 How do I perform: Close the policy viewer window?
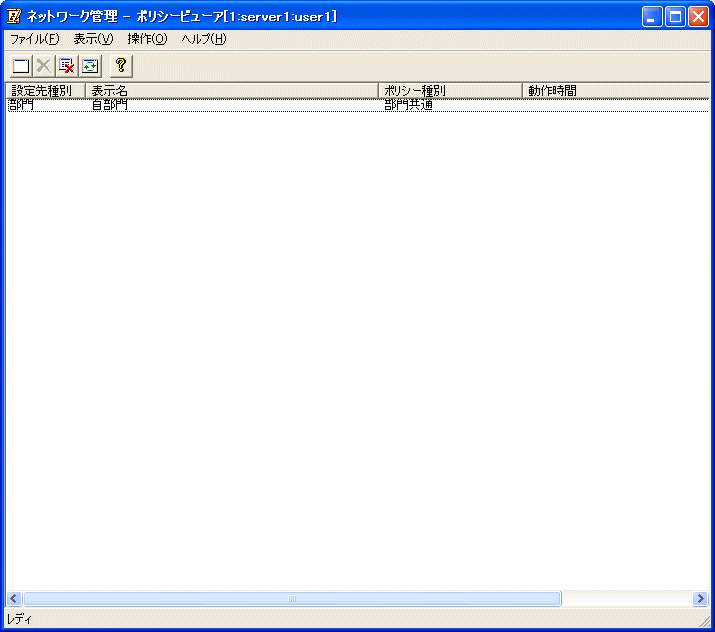(x=698, y=17)
